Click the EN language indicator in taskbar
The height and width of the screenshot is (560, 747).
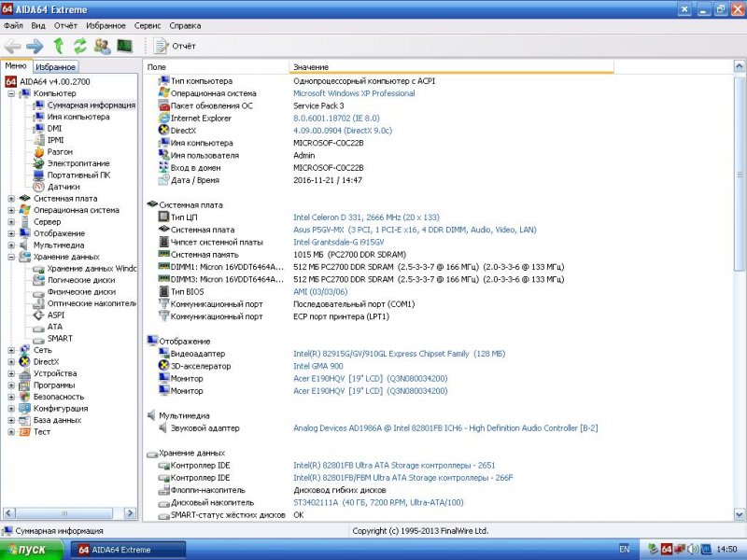pos(624,550)
